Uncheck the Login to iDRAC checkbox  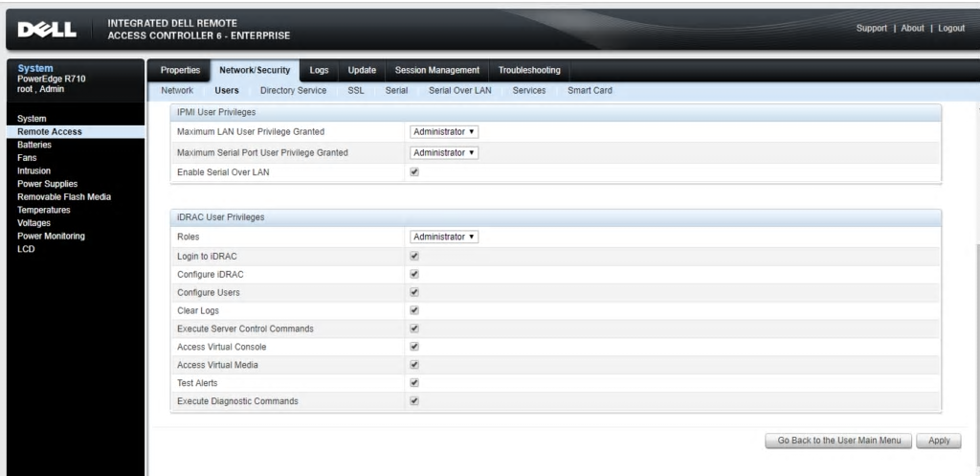tap(414, 256)
